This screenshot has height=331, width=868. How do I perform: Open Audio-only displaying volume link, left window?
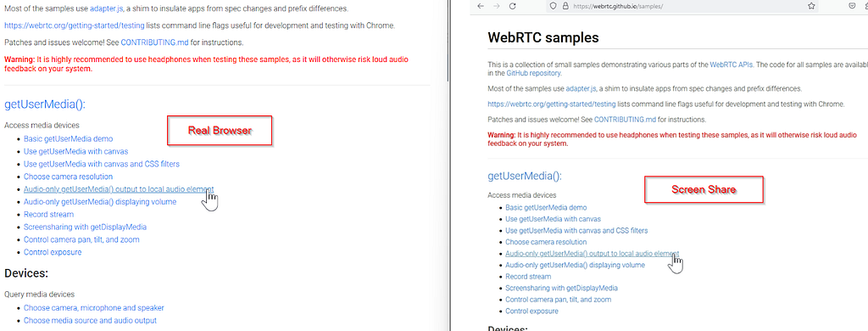pos(100,202)
